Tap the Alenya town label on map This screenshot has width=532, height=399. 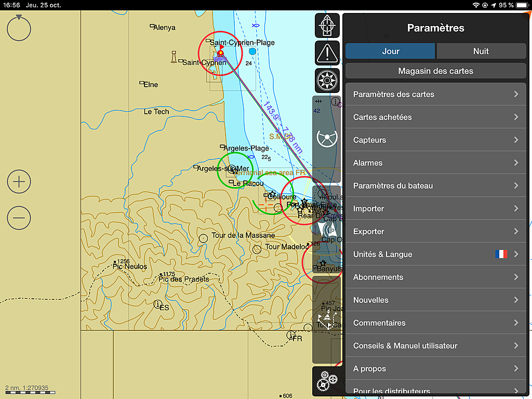(164, 28)
